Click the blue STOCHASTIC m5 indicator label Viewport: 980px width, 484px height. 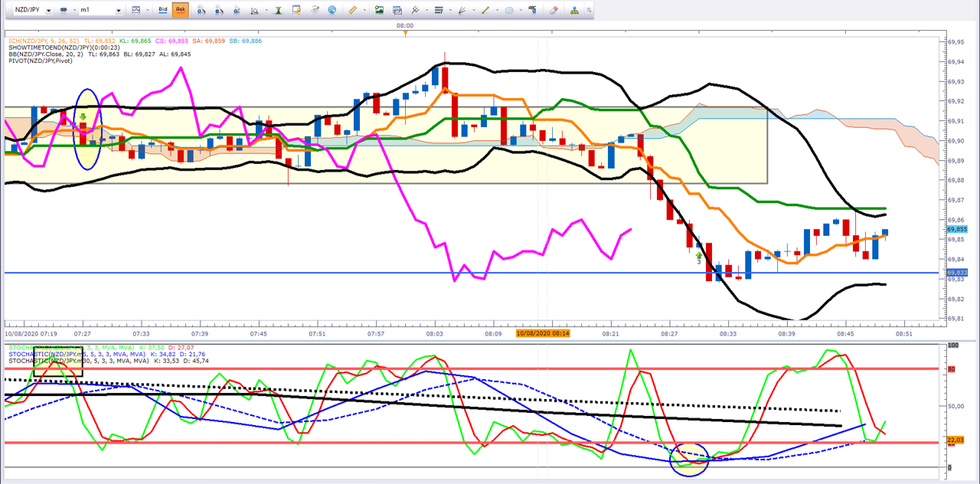click(77, 355)
